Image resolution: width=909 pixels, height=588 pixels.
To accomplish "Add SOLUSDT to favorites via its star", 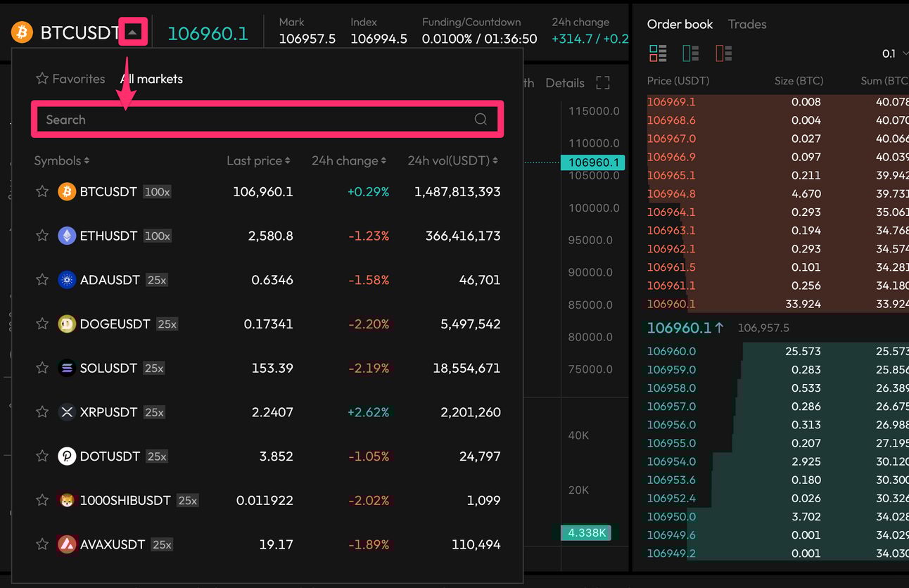I will (x=42, y=368).
